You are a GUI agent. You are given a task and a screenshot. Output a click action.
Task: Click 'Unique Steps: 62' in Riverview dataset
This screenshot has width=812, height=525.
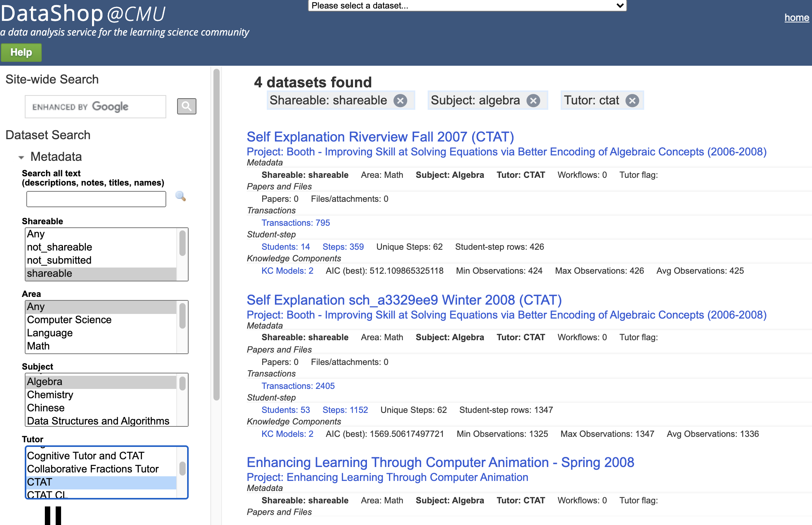409,247
